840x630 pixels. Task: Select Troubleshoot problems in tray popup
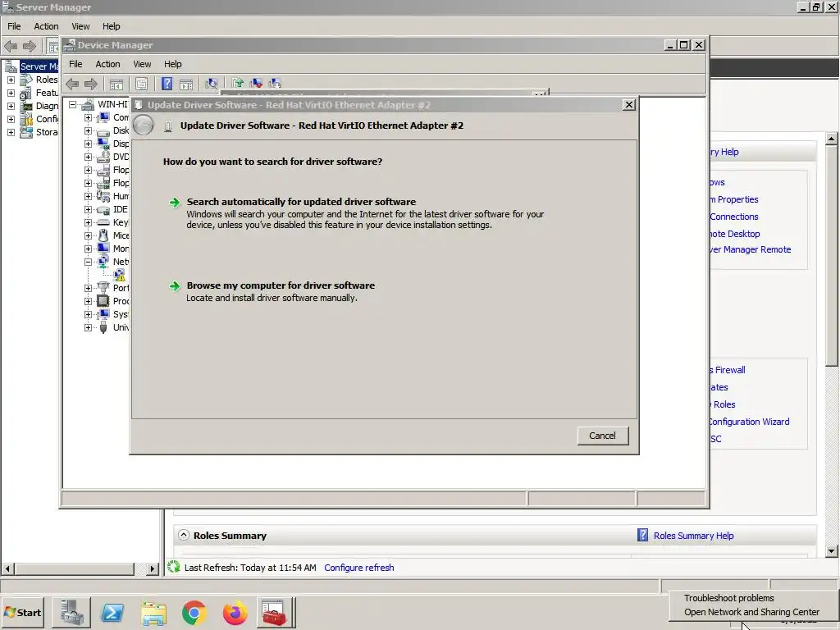point(728,598)
